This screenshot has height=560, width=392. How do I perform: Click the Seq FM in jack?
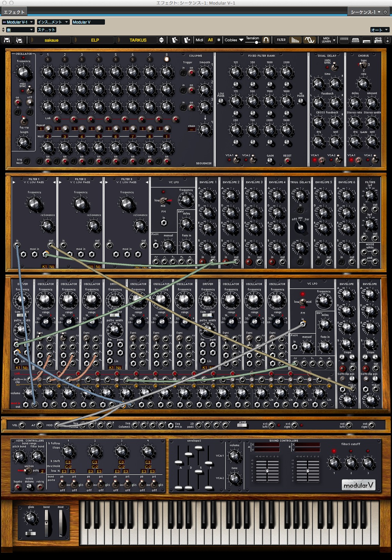pyautogui.click(x=171, y=425)
